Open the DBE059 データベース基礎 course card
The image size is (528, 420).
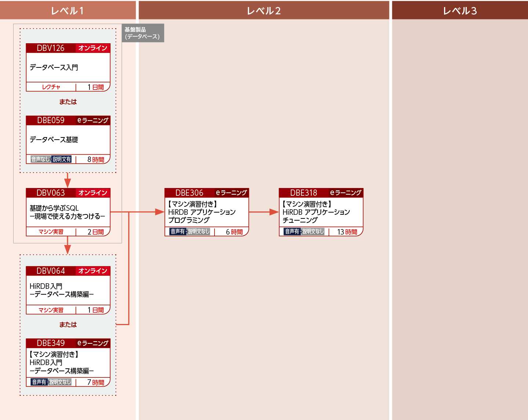tap(68, 140)
